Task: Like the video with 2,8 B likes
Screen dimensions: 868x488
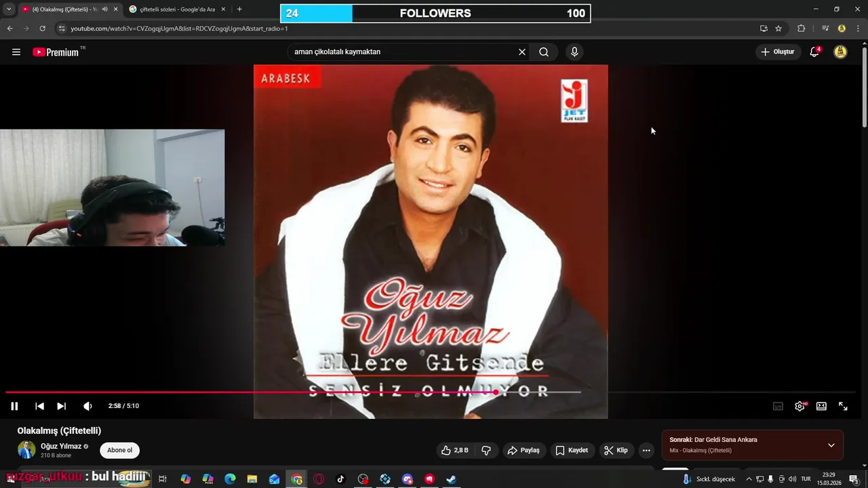Action: click(x=454, y=450)
